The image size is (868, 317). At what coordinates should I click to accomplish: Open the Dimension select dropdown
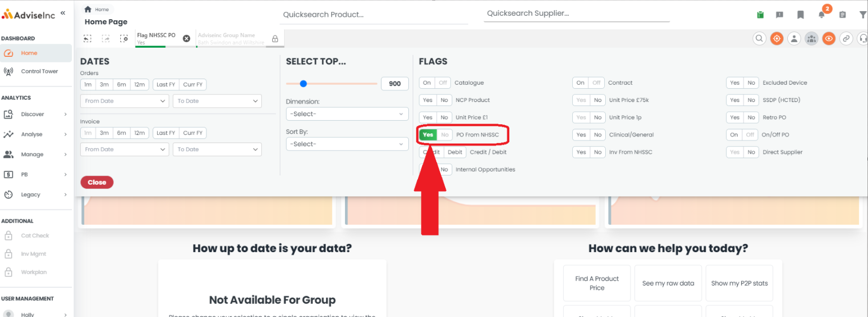[347, 114]
